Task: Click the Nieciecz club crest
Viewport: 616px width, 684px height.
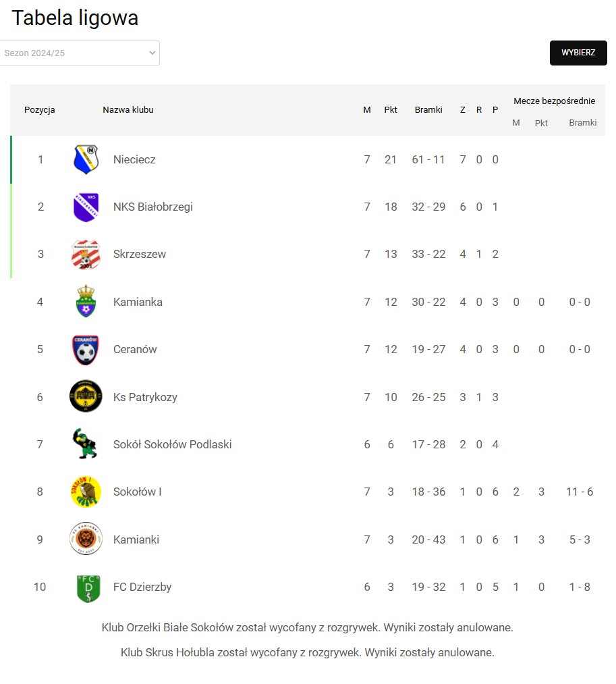Action: pos(86,159)
